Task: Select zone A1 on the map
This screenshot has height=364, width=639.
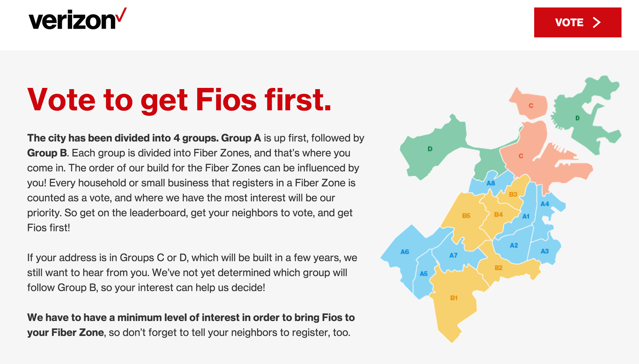Action: click(x=526, y=216)
